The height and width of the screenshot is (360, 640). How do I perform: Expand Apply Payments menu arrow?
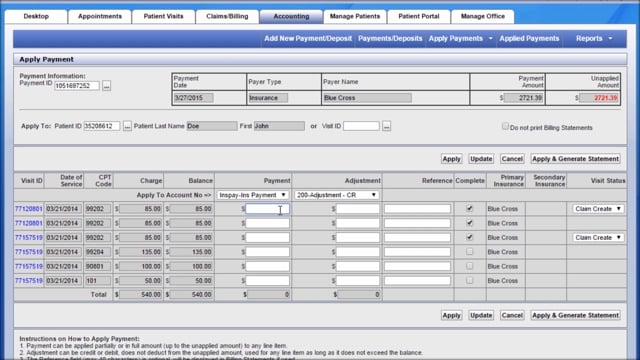[491, 38]
